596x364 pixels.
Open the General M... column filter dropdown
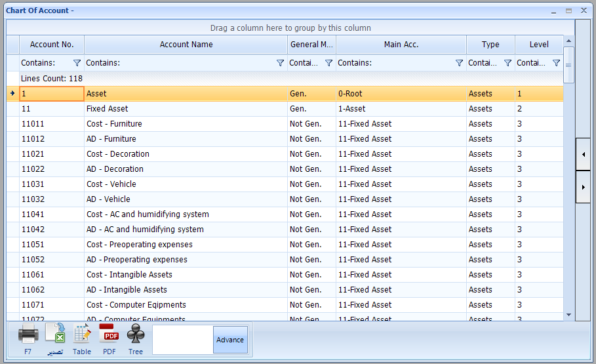[329, 63]
